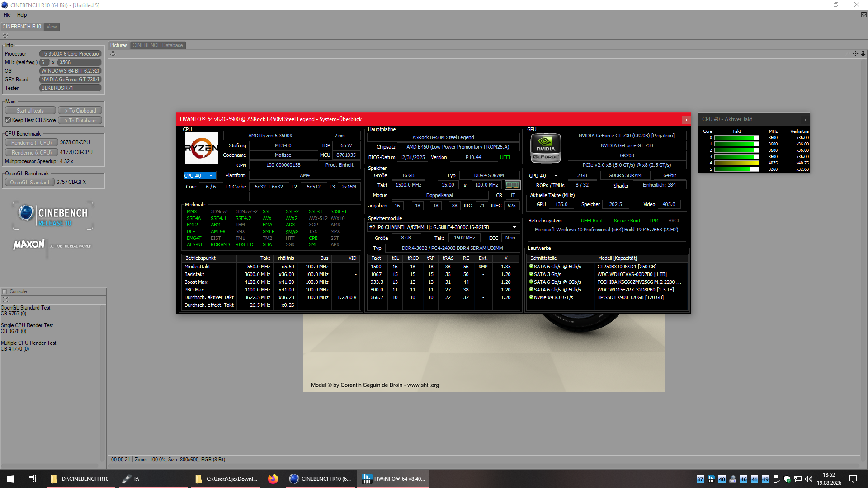Click the To Clipboard button
This screenshot has height=488, width=868.
[80, 111]
